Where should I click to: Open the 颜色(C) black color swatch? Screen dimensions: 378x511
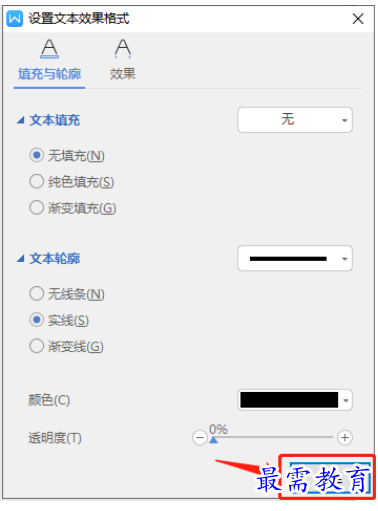[x=295, y=400]
